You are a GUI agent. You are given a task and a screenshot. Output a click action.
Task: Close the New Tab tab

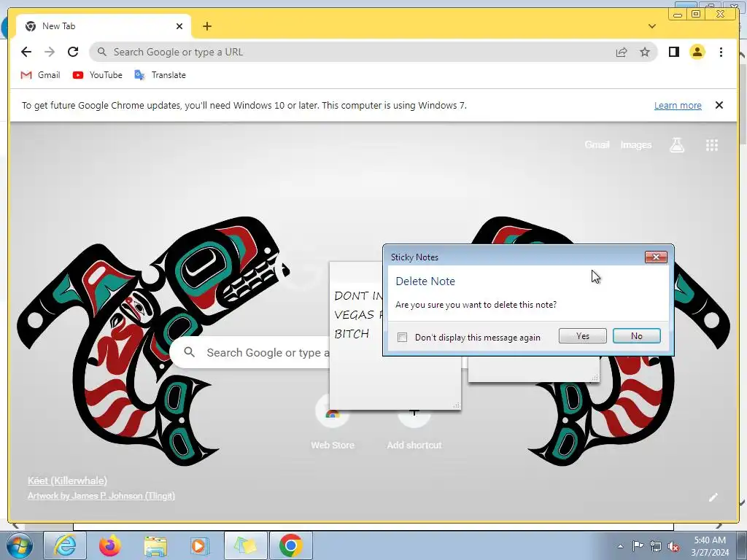tap(179, 26)
